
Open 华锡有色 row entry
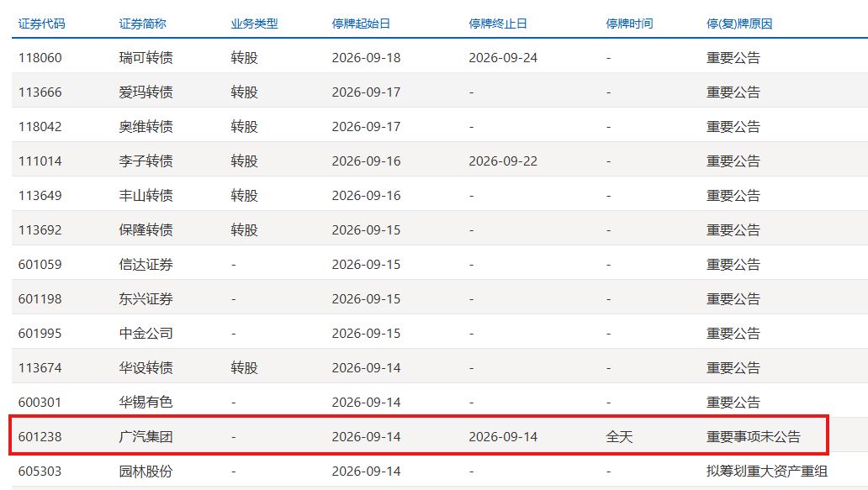click(146, 402)
